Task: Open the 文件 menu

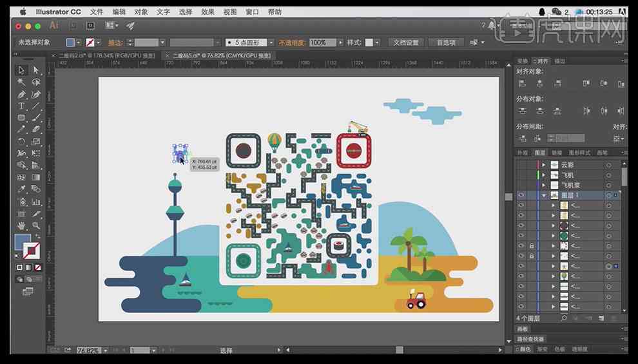Action: pyautogui.click(x=97, y=12)
